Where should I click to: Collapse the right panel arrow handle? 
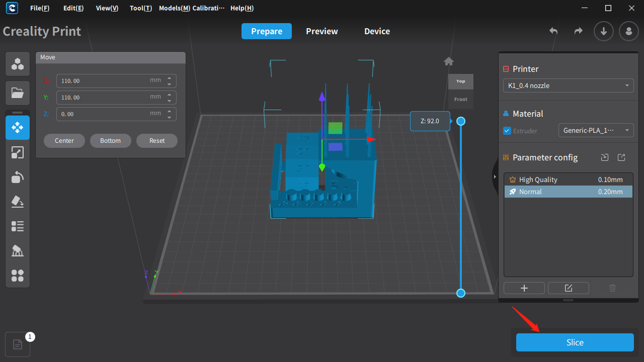pyautogui.click(x=495, y=176)
